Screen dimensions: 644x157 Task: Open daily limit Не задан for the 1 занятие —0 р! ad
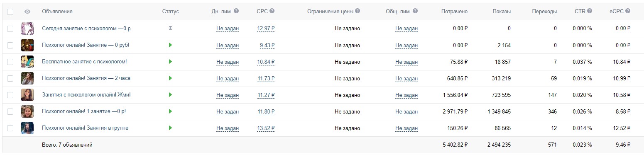pyautogui.click(x=228, y=111)
